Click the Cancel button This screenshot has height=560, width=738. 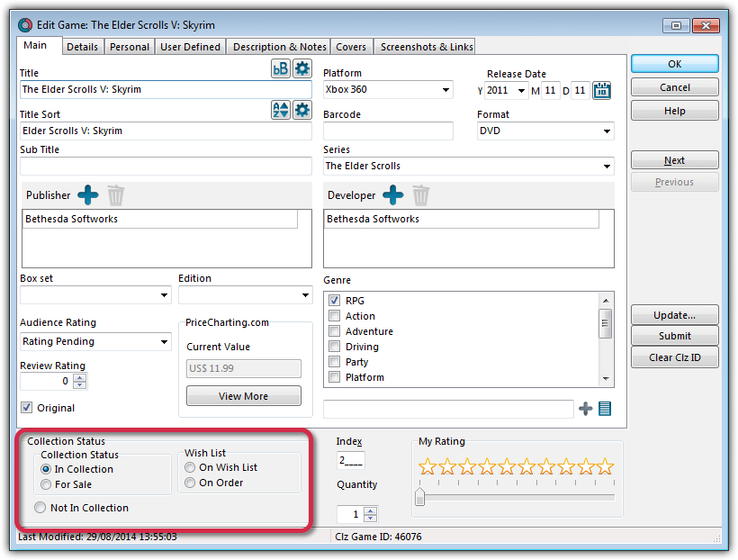pos(674,87)
